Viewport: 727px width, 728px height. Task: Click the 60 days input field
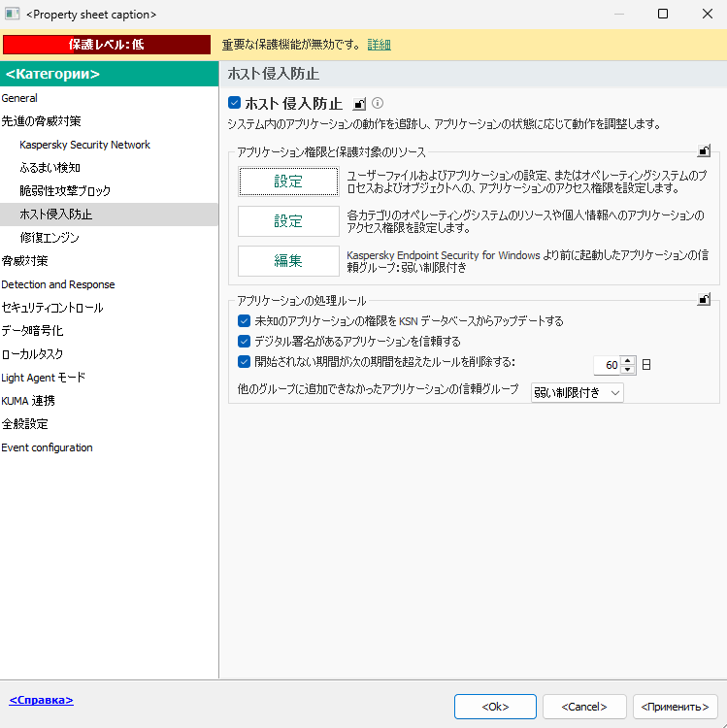pyautogui.click(x=608, y=365)
